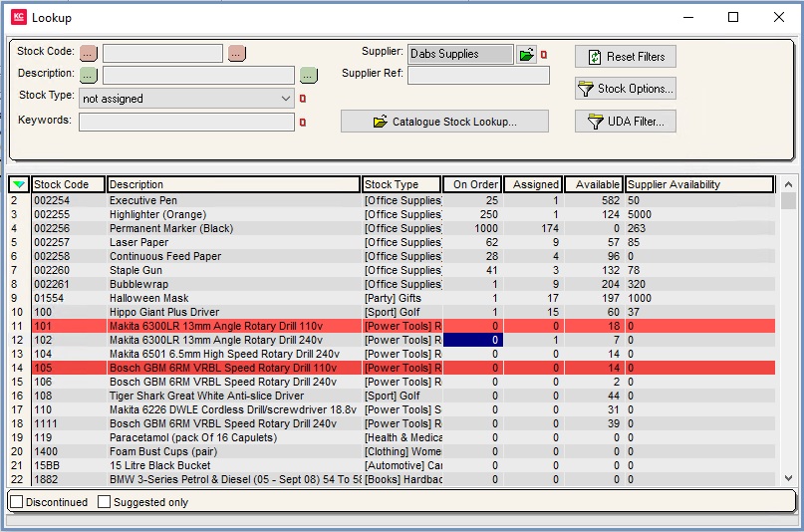
Task: Click the KC application icon in title bar
Action: (19, 17)
